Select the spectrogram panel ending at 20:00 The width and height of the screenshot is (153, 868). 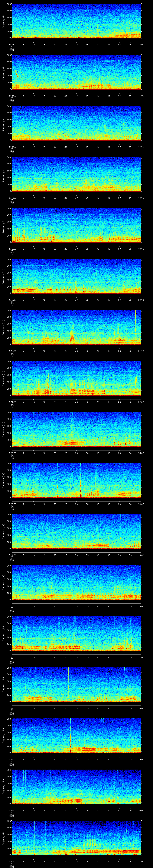point(76,276)
